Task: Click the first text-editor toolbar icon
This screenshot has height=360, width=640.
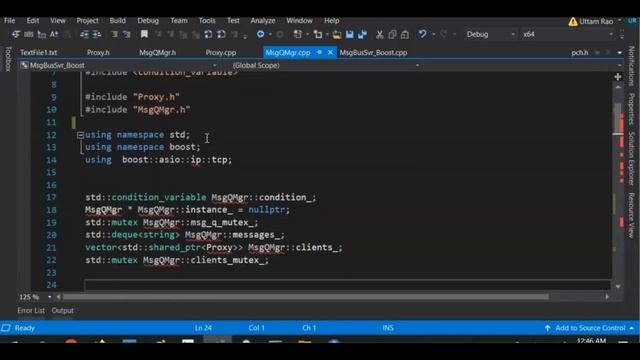Action: point(16,35)
